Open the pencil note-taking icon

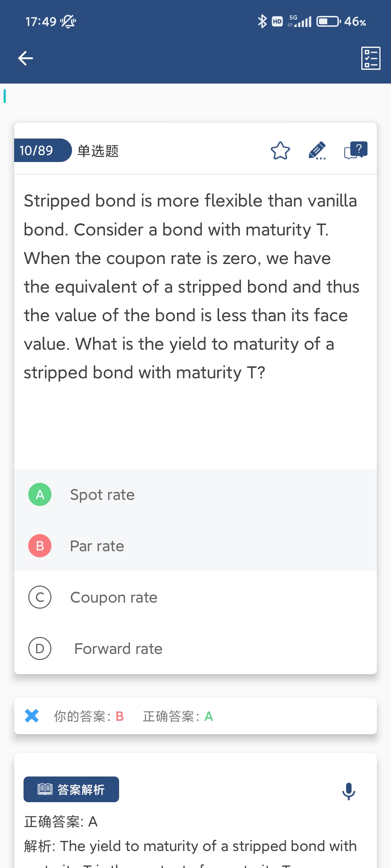tap(317, 151)
